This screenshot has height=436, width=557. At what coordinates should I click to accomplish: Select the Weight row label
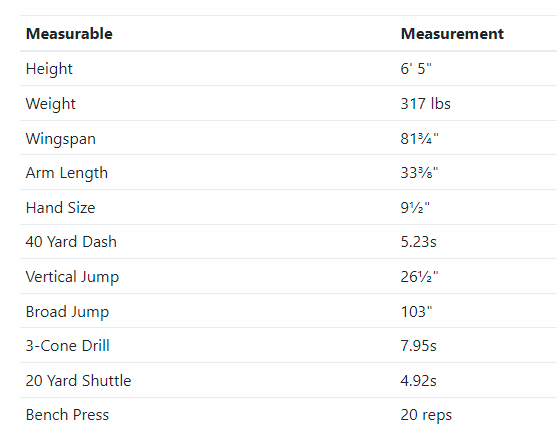(50, 104)
